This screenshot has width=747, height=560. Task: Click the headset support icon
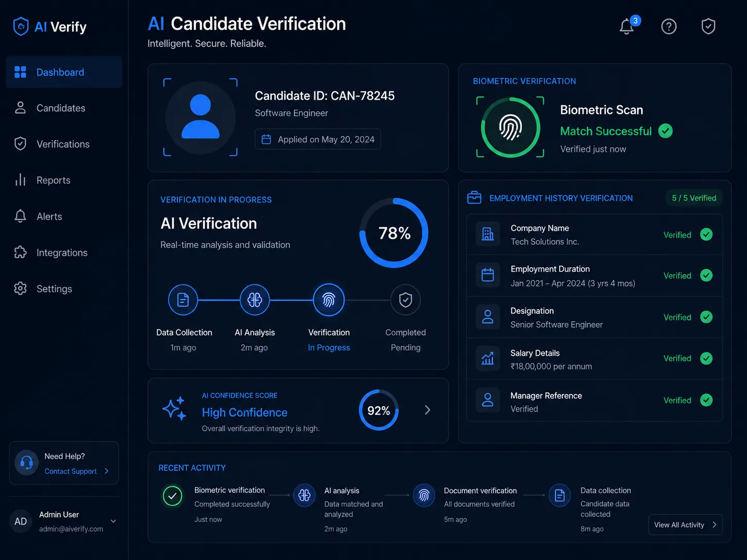coord(27,463)
